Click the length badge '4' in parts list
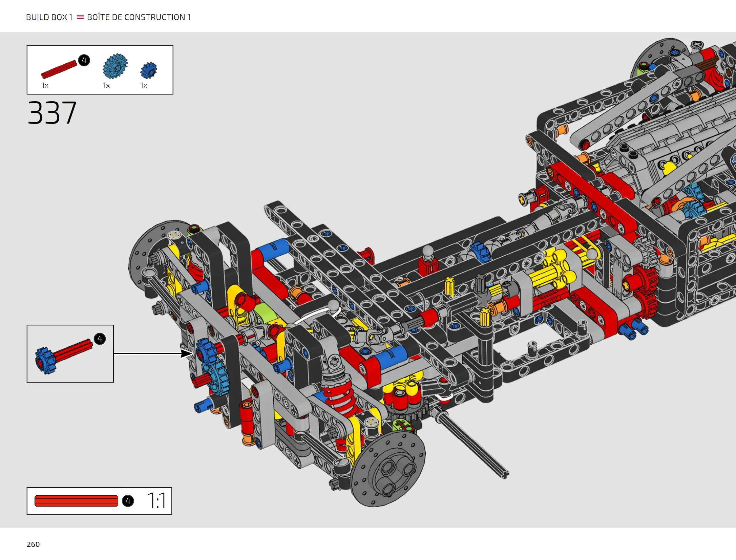The image size is (736, 560). (x=84, y=60)
